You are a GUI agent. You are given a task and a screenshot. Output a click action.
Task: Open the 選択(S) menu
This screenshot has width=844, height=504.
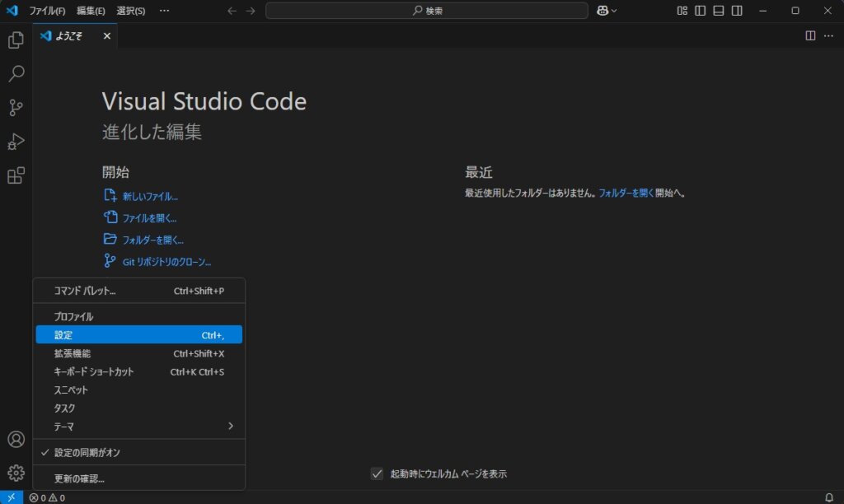[131, 11]
